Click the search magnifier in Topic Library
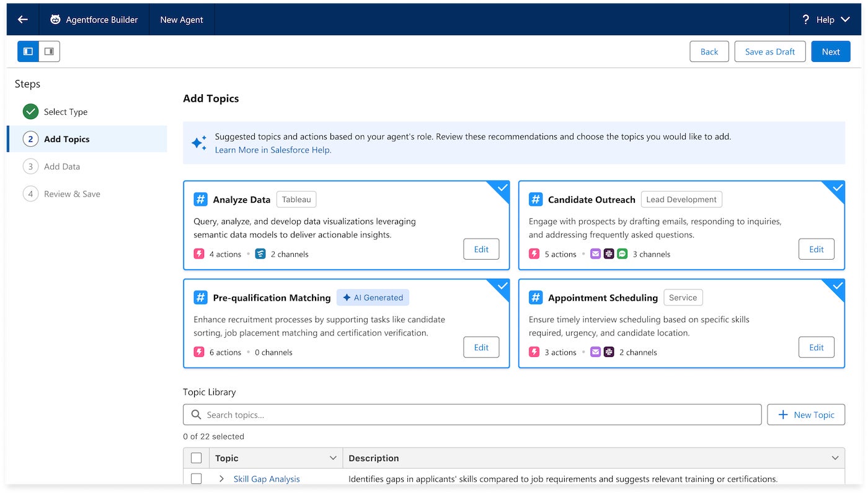Screen dimensions: 868x494 tap(196, 414)
